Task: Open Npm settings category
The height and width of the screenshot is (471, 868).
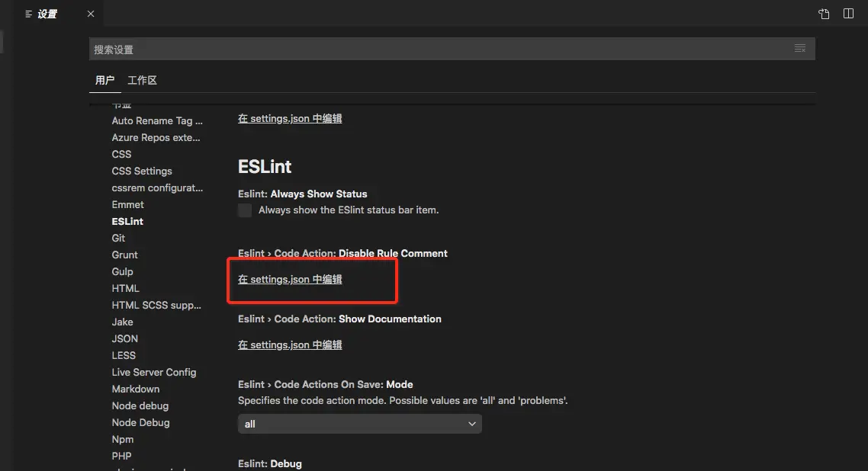Action: pyautogui.click(x=123, y=439)
